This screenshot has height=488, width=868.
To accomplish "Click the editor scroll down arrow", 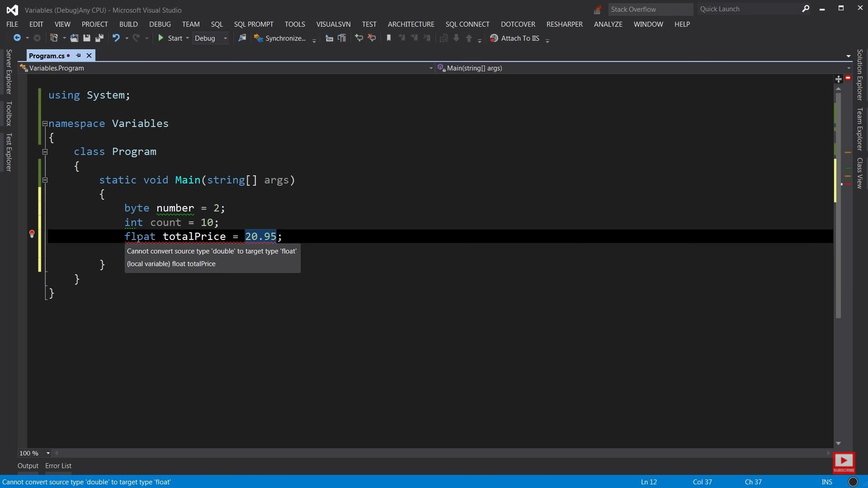I will 838,444.
